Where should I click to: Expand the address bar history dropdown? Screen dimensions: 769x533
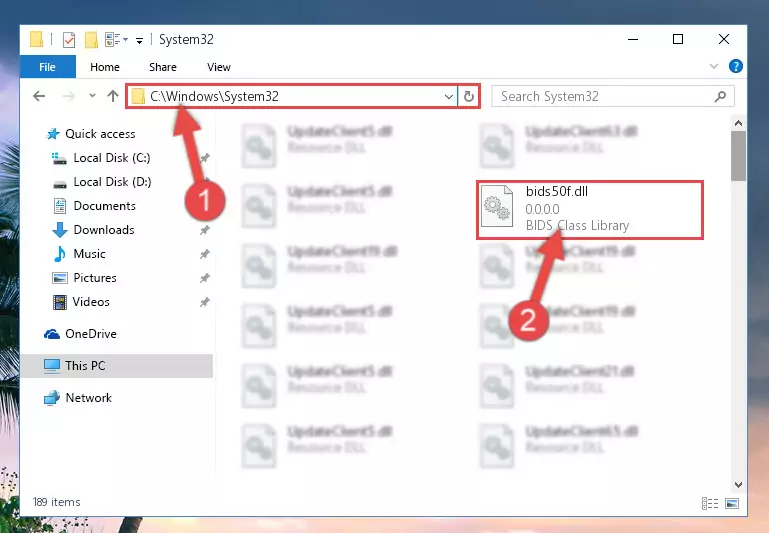coord(448,97)
